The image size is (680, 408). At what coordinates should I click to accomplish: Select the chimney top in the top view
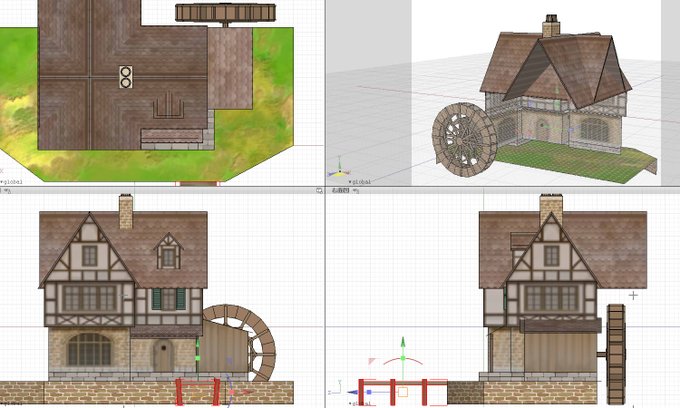point(126,77)
